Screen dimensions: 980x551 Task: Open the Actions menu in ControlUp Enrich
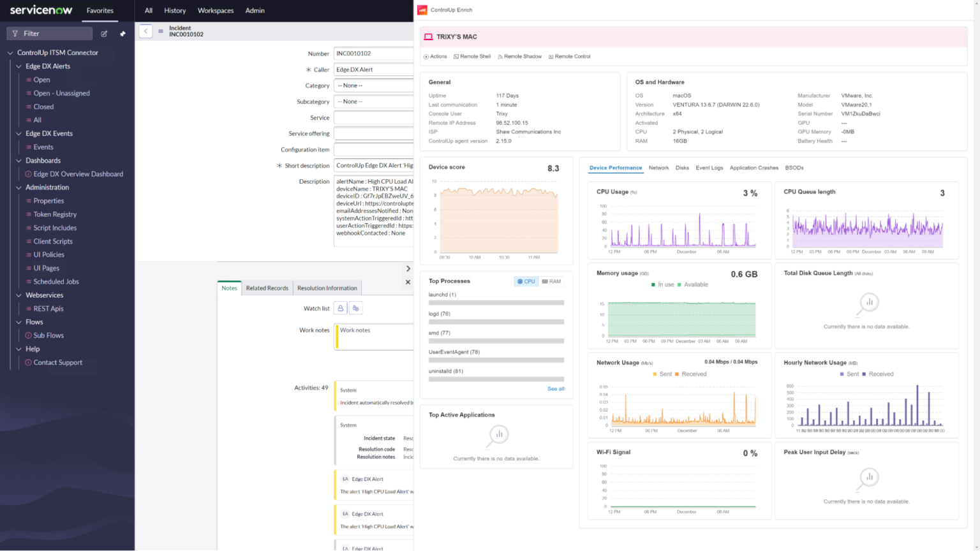(x=435, y=56)
